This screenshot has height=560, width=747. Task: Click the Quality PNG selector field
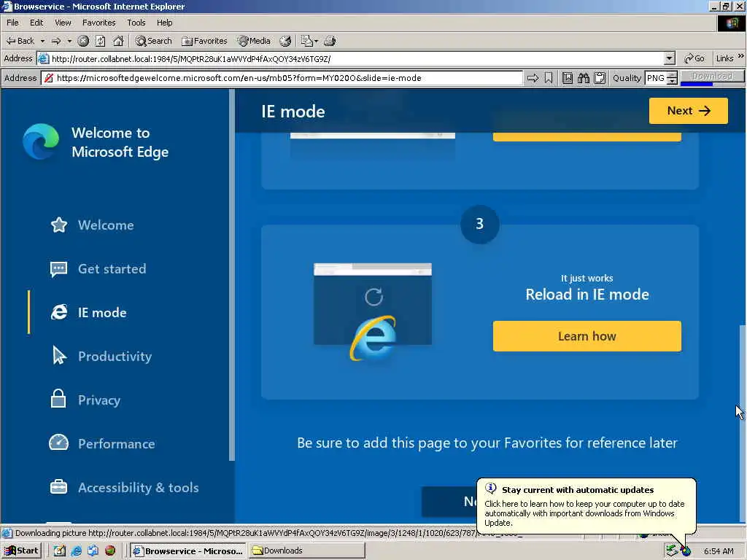click(656, 78)
